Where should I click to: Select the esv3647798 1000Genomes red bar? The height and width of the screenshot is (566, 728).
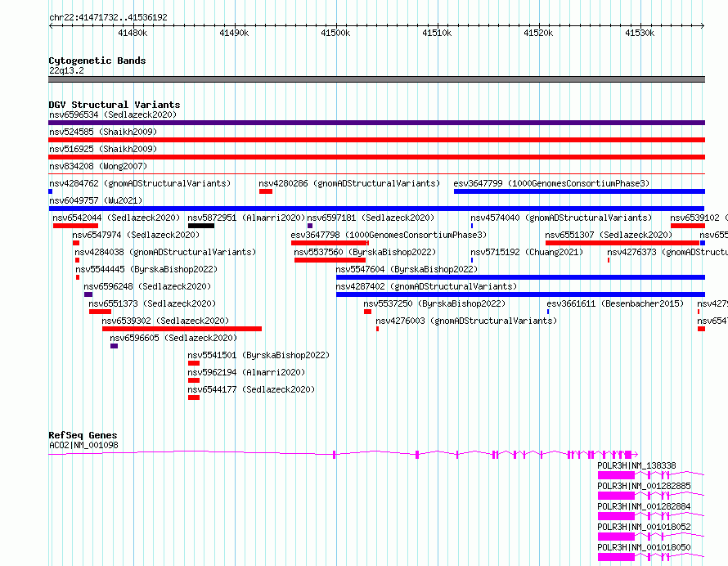pos(330,243)
